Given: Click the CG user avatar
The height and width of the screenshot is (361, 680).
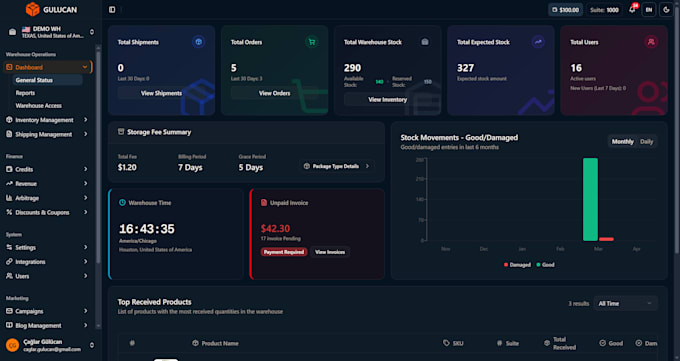Looking at the screenshot, I should 13,345.
